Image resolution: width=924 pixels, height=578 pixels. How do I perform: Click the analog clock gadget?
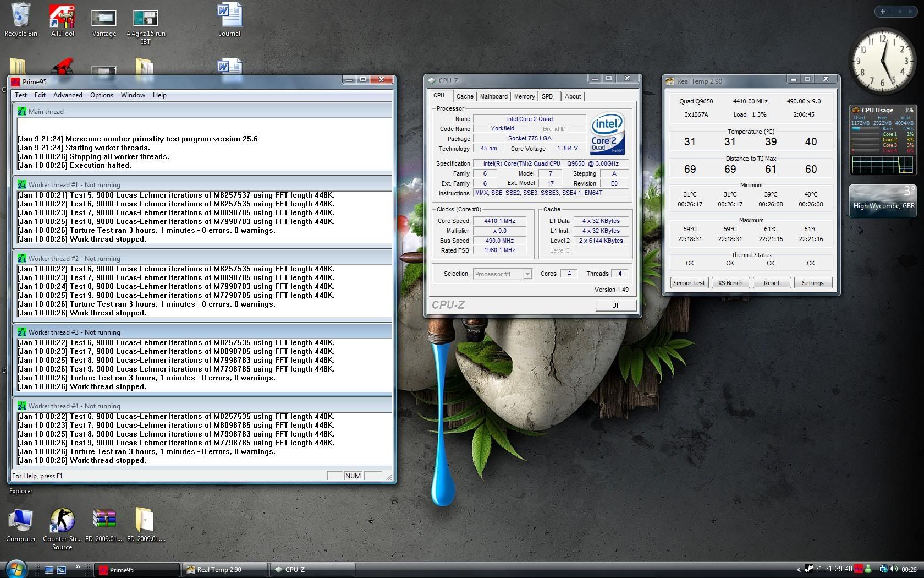pyautogui.click(x=882, y=61)
